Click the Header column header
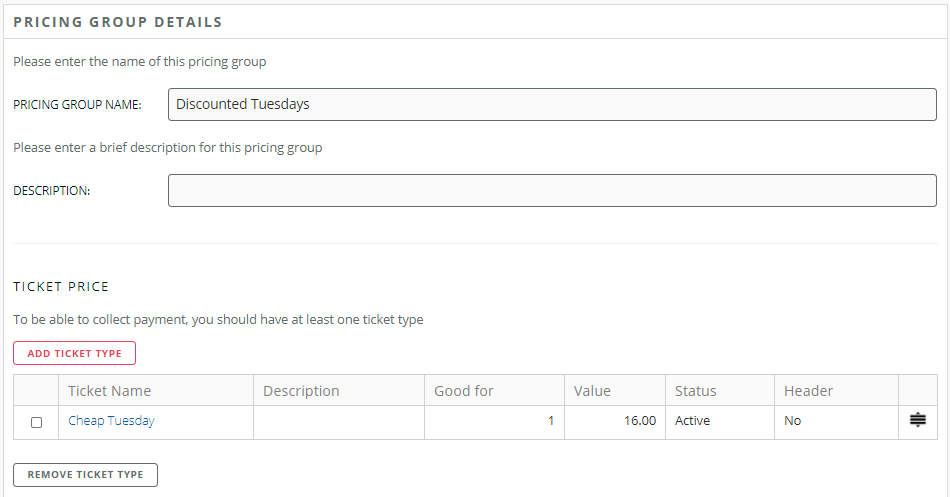950x497 pixels. click(x=808, y=391)
